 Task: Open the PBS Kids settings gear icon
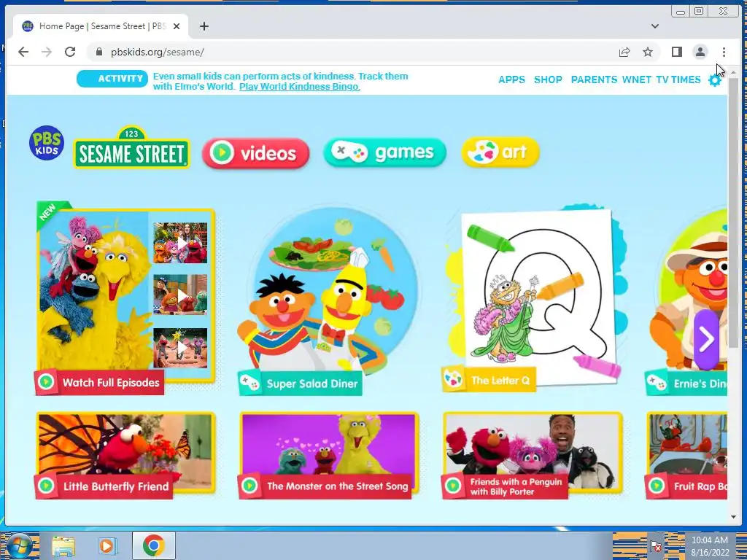tap(715, 80)
